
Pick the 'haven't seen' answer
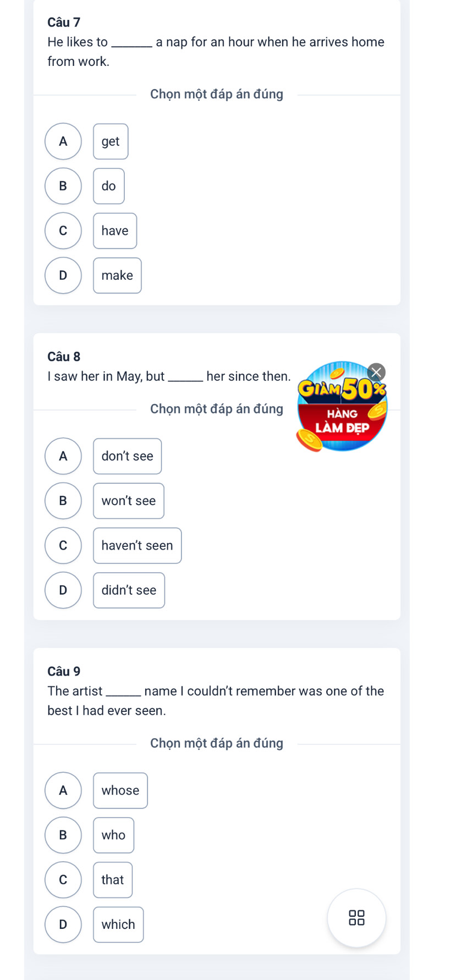[x=137, y=545]
